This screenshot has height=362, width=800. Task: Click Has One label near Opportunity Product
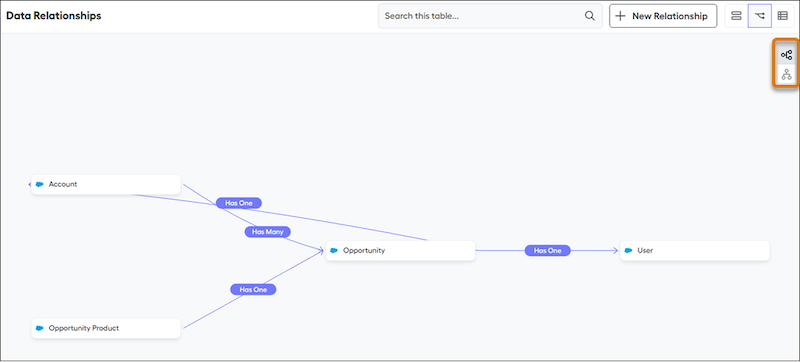(x=253, y=290)
